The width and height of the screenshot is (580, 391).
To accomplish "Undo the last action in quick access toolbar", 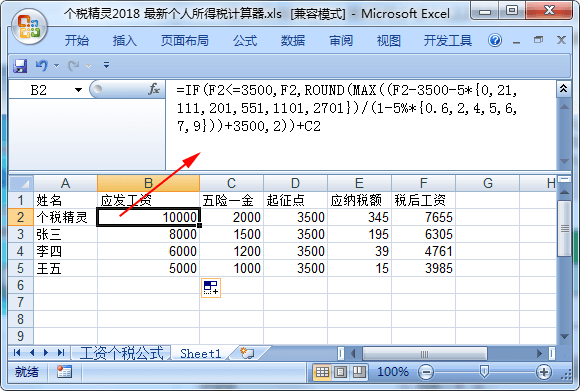I will (x=41, y=66).
